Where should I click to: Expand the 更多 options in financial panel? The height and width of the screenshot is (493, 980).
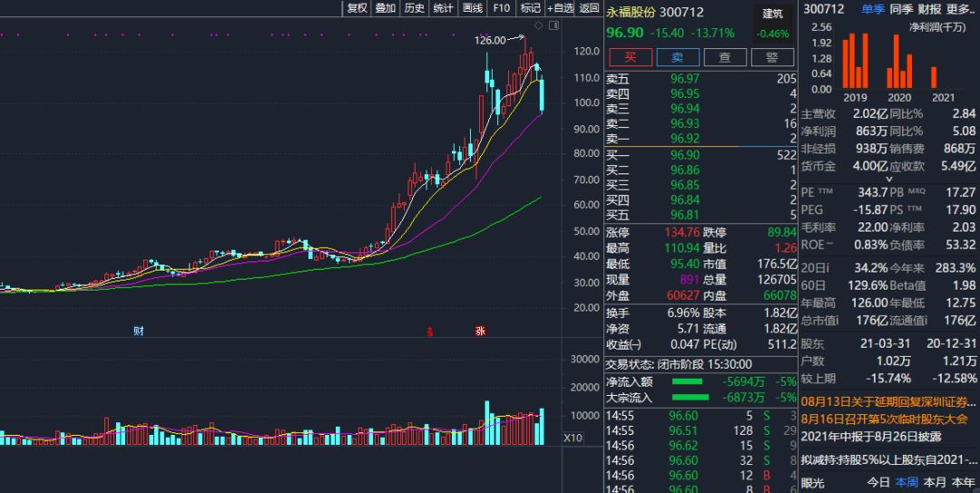point(960,9)
